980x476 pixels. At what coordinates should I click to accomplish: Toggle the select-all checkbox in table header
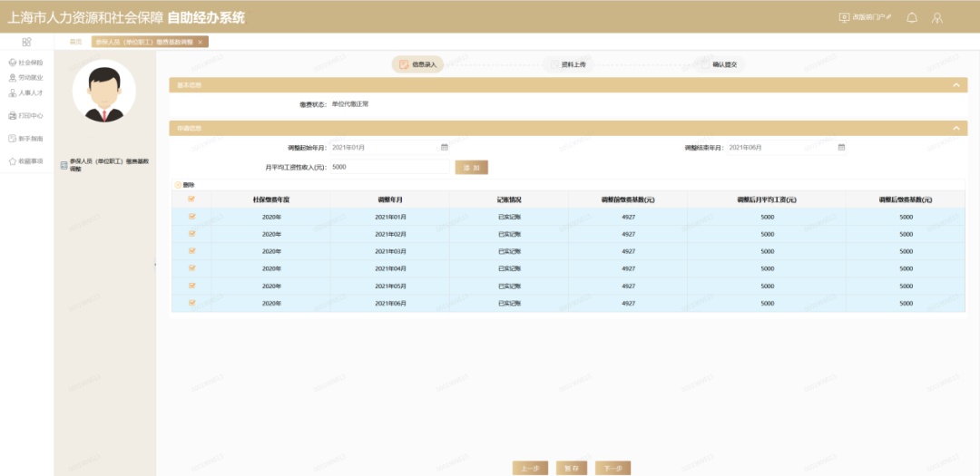click(x=191, y=199)
